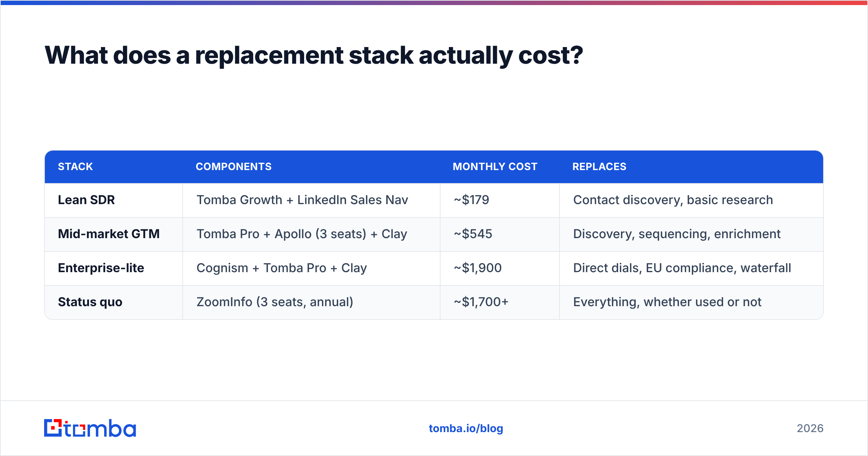Select the STACK column header
Screen dimensions: 868x456
click(x=75, y=166)
